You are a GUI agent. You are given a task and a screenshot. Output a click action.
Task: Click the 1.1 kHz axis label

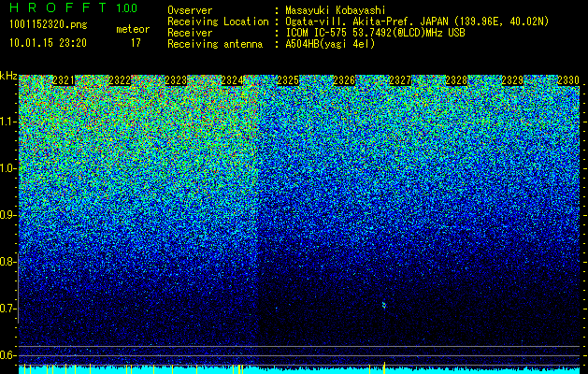[8, 122]
